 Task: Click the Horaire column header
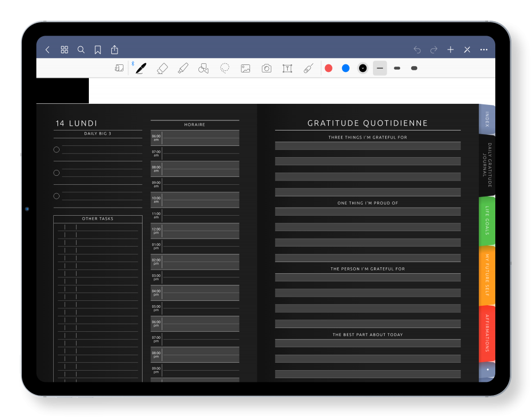(x=195, y=125)
